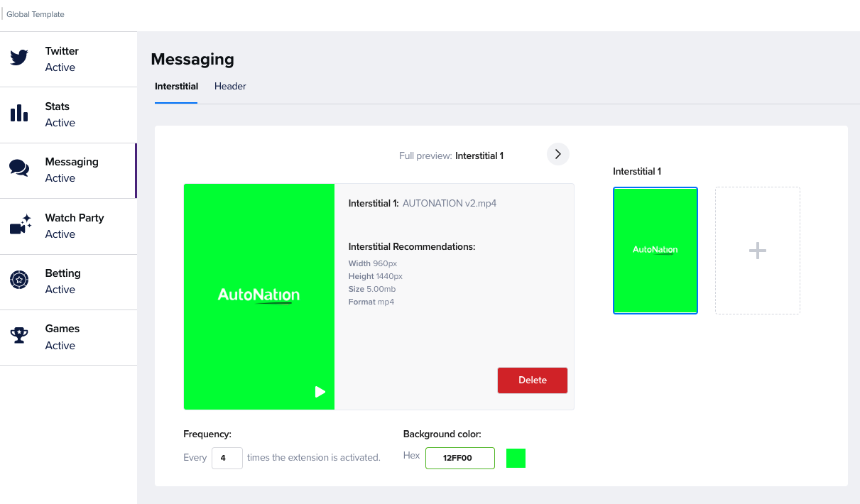
Task: Click the Betting chip icon
Action: [19, 280]
